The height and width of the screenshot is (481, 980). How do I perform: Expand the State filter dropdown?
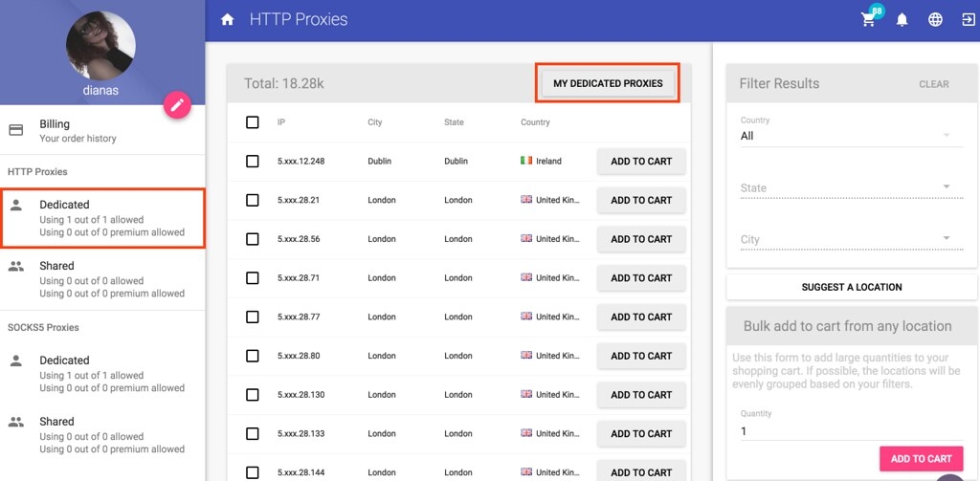coord(851,187)
